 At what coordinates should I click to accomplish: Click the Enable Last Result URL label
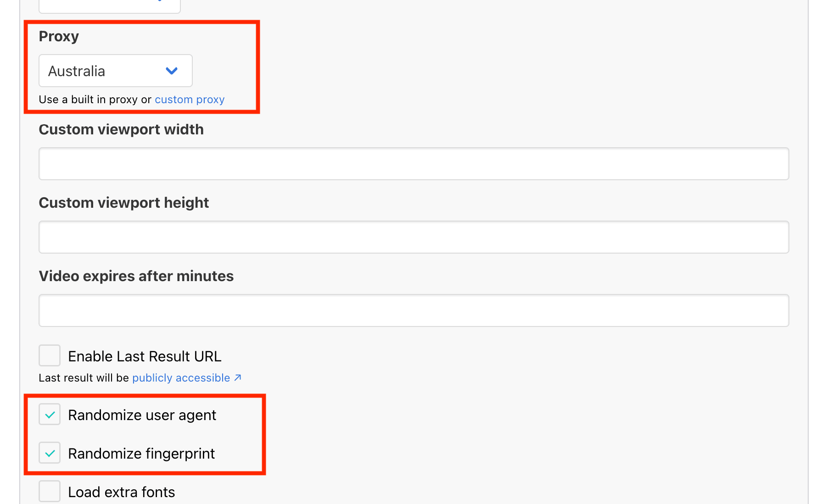[x=145, y=356]
